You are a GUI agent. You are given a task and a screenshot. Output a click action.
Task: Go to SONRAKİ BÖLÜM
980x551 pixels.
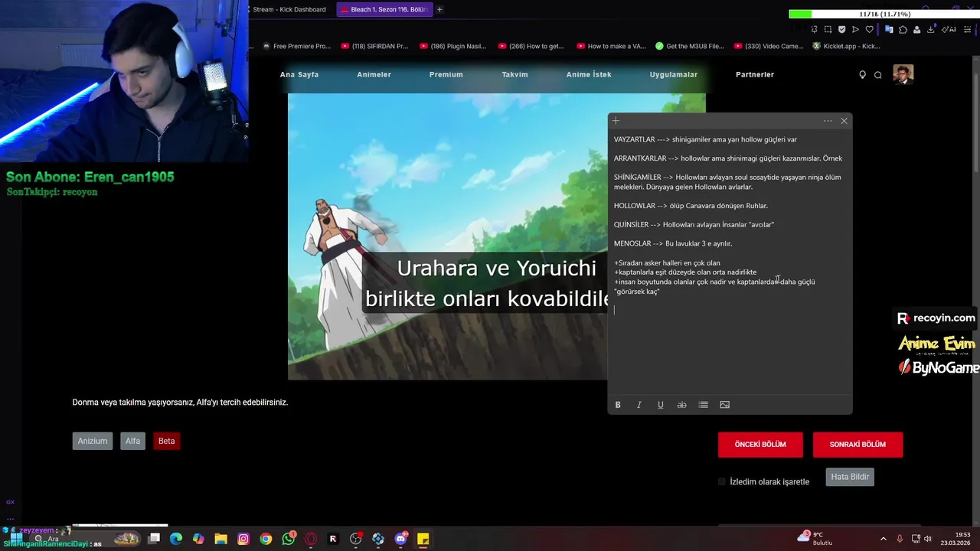857,445
